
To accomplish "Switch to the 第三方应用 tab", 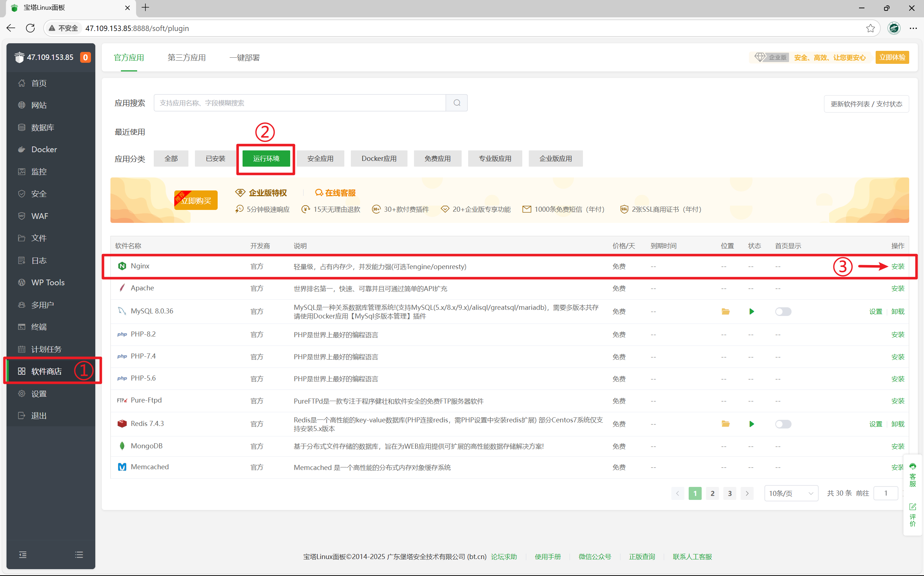I will [x=186, y=57].
